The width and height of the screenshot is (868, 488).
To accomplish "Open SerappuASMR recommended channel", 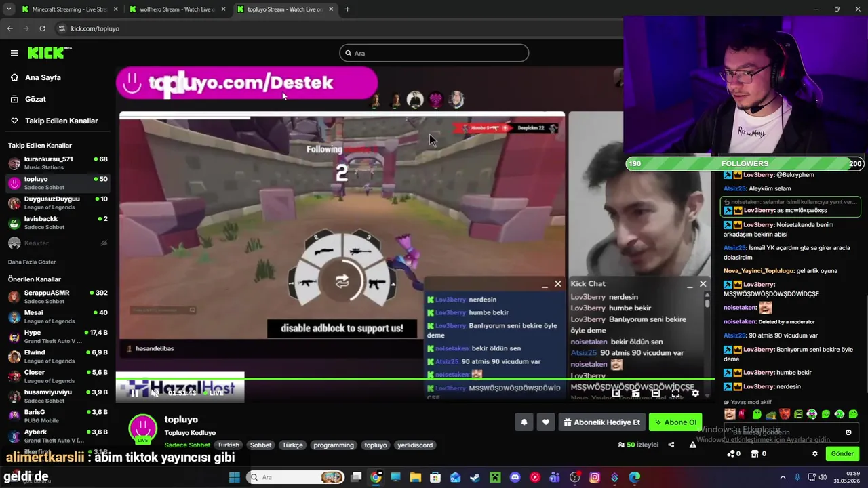I will [x=58, y=296].
